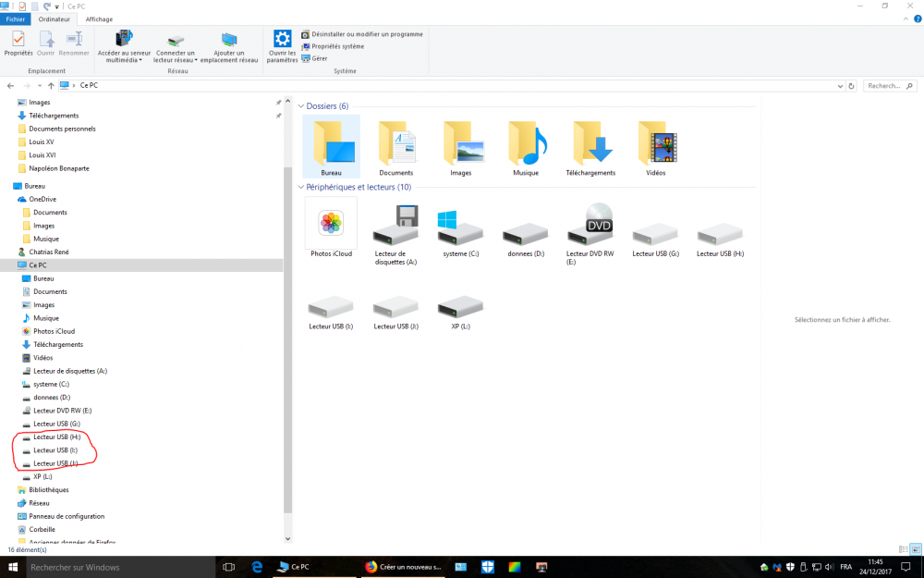Select Lecteur USB (H:) in navigation tree
Screen dimensions: 924x578
(x=56, y=437)
